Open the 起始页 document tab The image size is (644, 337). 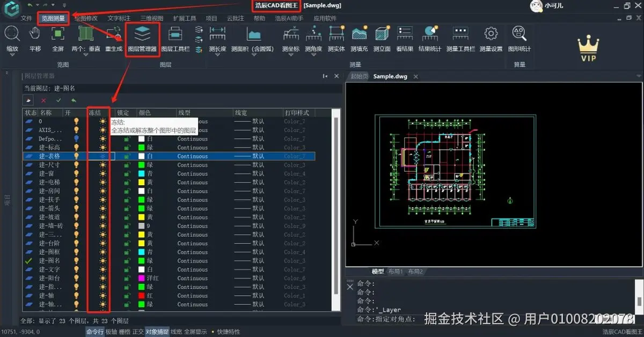(360, 76)
